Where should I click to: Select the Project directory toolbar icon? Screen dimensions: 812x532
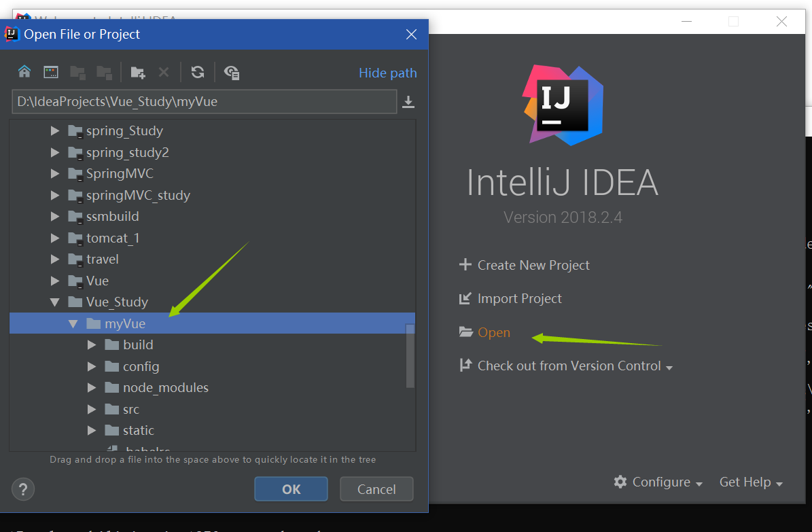(77, 73)
